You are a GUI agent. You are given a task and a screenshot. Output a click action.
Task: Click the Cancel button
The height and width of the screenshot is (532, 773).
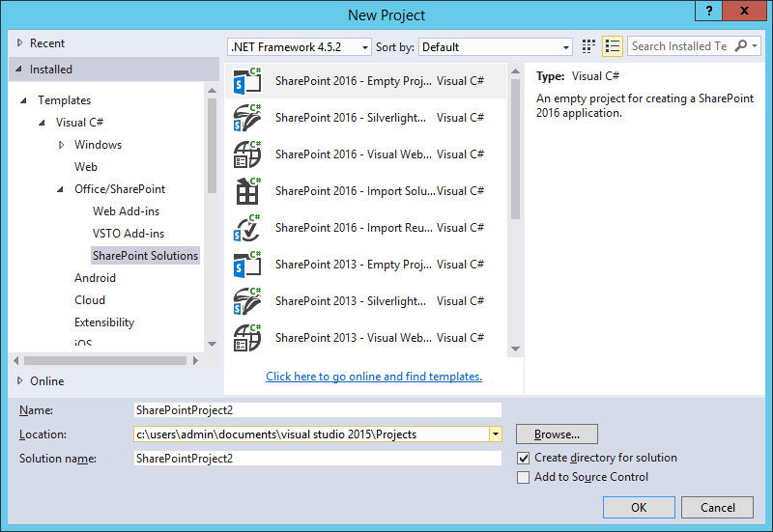(717, 507)
